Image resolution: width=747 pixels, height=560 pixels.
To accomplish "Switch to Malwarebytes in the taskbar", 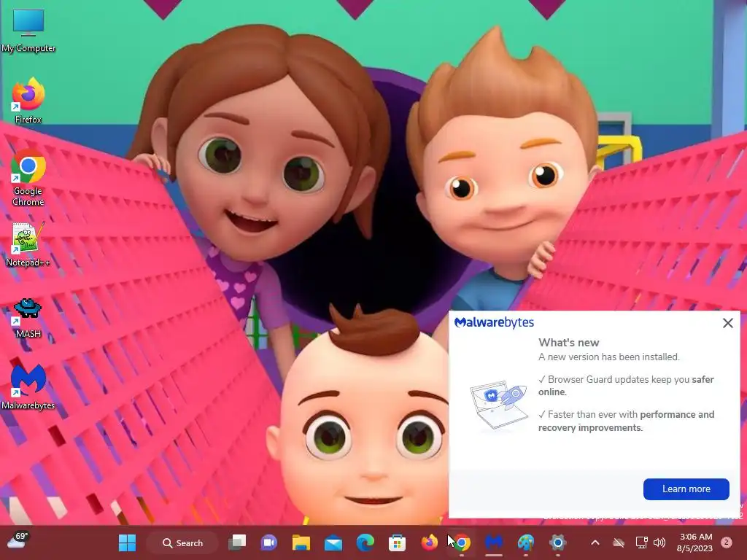I will tap(494, 542).
